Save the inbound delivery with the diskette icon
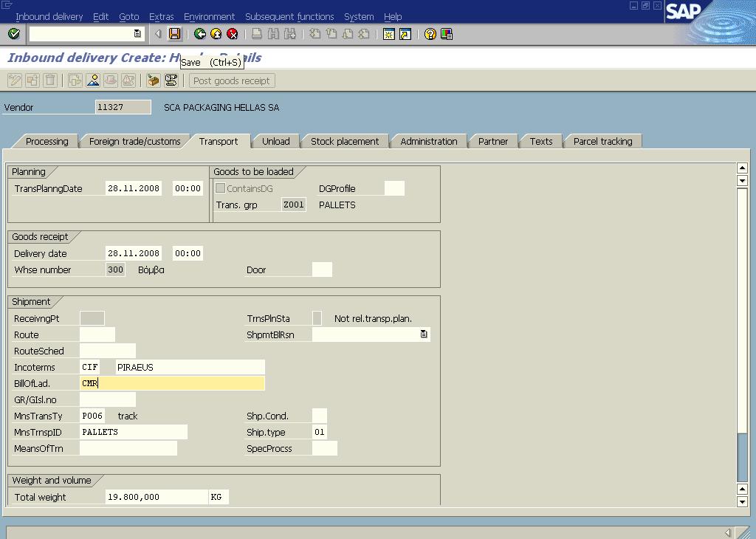The height and width of the screenshot is (539, 756). click(x=174, y=34)
